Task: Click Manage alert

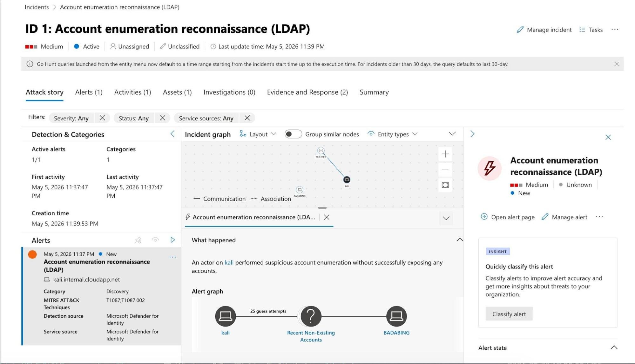Action: [x=564, y=217]
